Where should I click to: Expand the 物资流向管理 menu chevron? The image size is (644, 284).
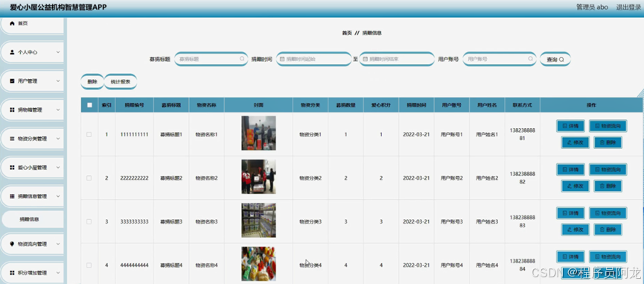(x=58, y=244)
